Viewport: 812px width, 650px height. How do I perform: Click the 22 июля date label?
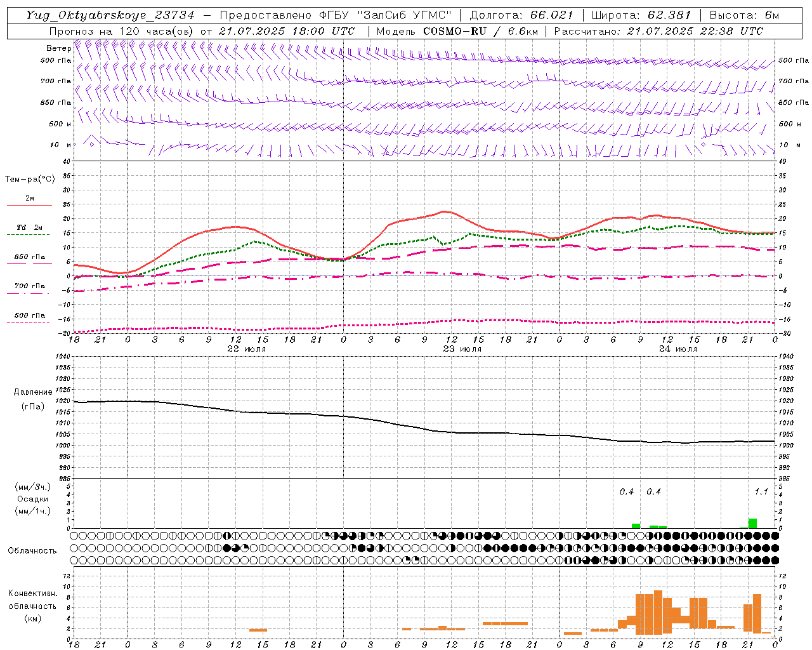(x=247, y=349)
